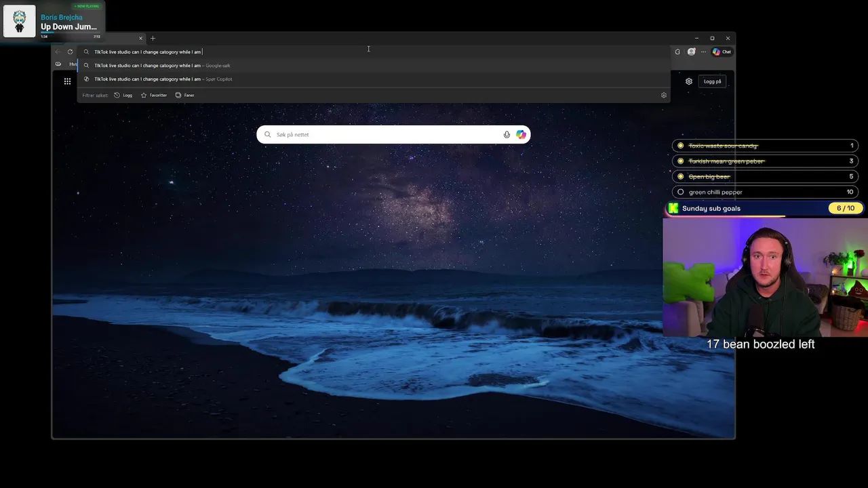The image size is (868, 488).
Task: Close the browser window
Action: [728, 38]
